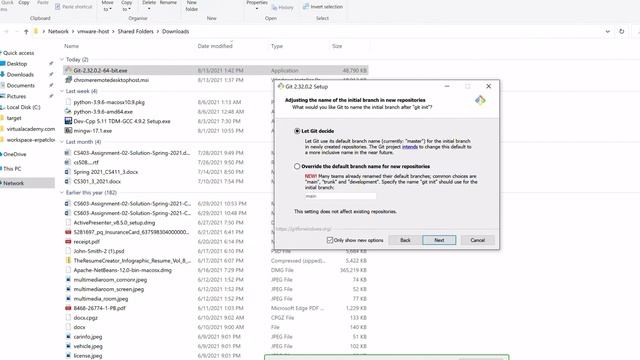640x360 pixels.
Task: Select OneDrive in the navigation pane
Action: 15,154
